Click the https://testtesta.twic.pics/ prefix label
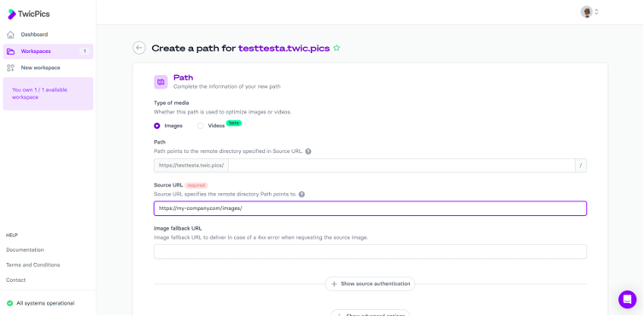The image size is (644, 316). (191, 166)
